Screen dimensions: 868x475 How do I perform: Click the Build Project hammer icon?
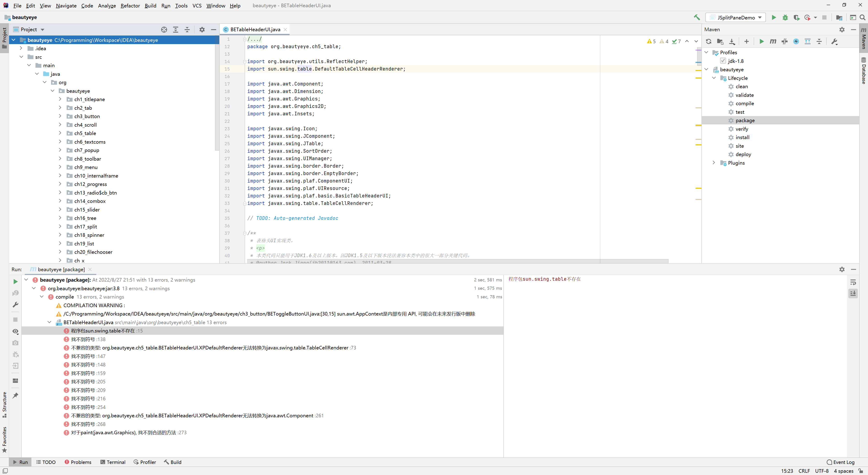(x=697, y=17)
